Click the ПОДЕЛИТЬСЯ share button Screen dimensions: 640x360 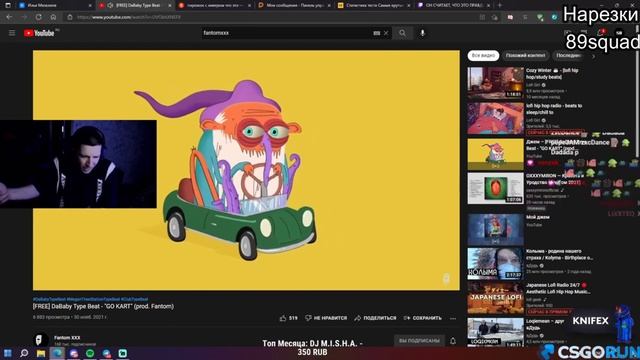375,318
